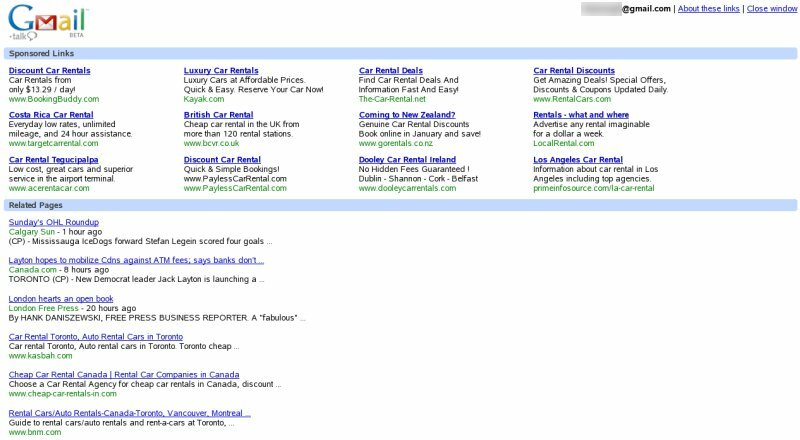Open London hearts an open book article
This screenshot has height=440, width=800.
click(61, 299)
